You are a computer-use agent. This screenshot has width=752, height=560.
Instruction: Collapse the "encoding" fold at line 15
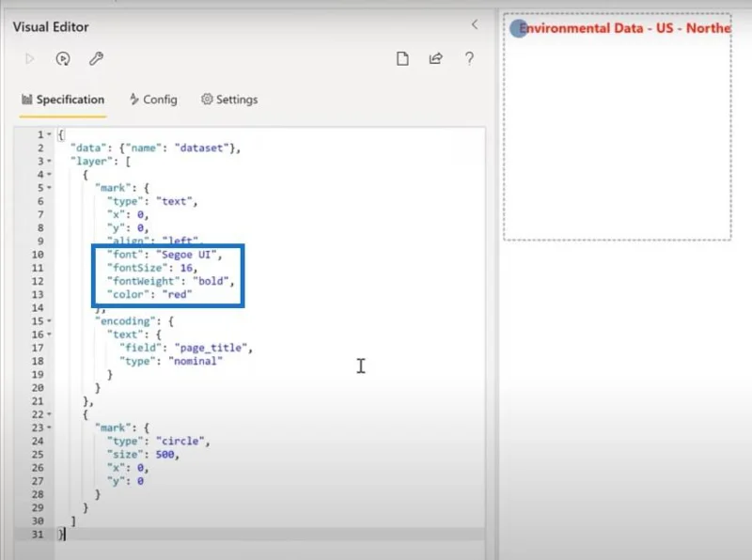pos(49,321)
